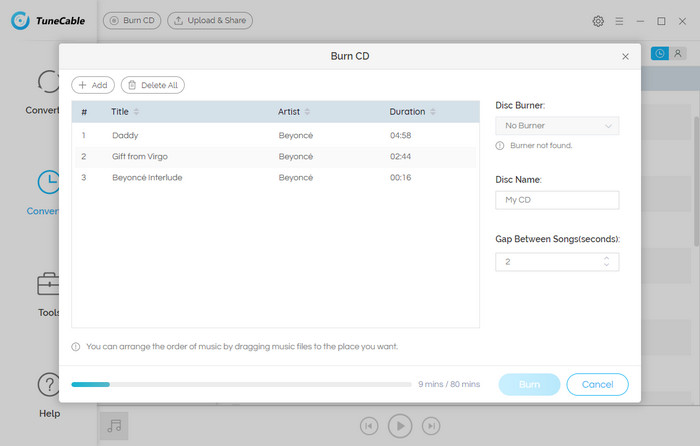Click the play button in player bar
This screenshot has width=700, height=446.
[x=400, y=426]
